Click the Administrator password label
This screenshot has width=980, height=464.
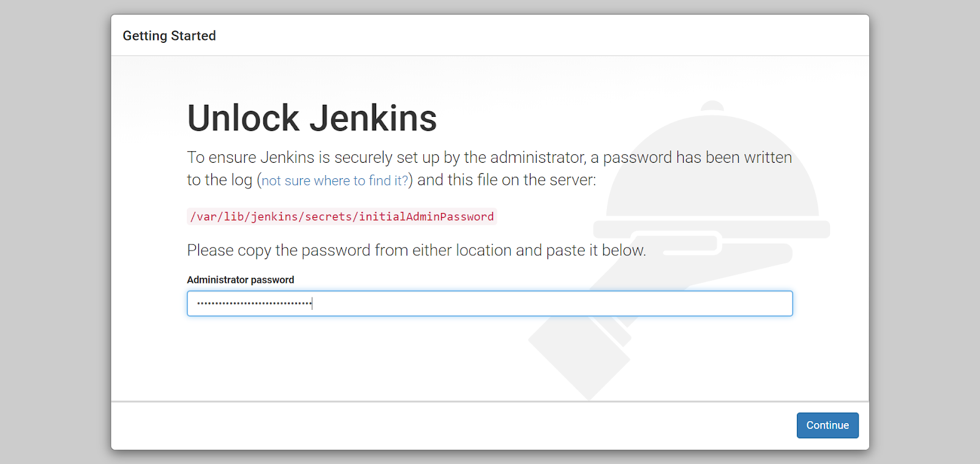tap(240, 280)
